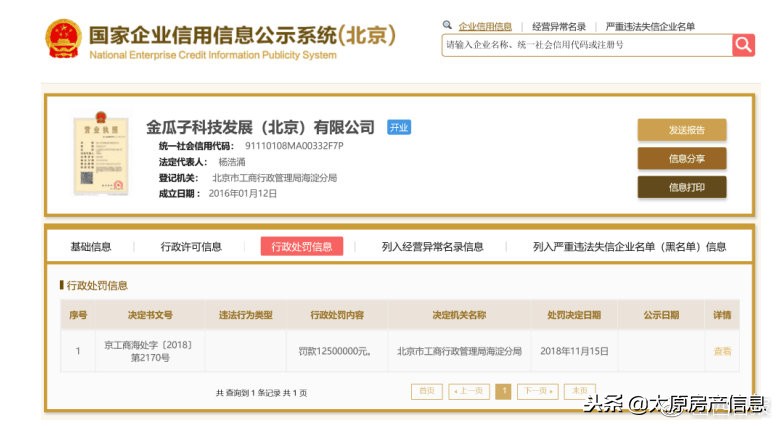Go to 首页 first page button
The height and width of the screenshot is (426, 779).
pyautogui.click(x=427, y=391)
